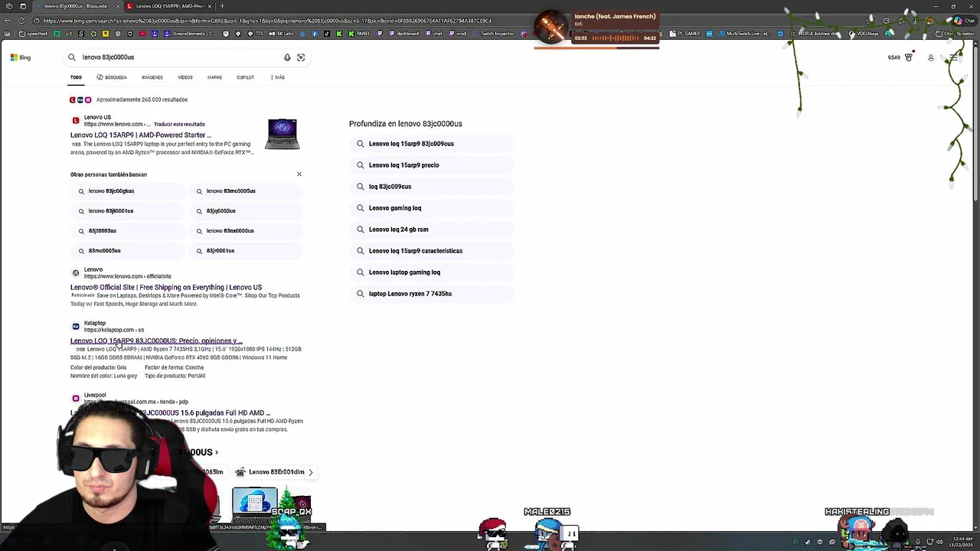Click Lenovo laptop thumbnail image in first result
980x551 pixels.
coord(283,135)
